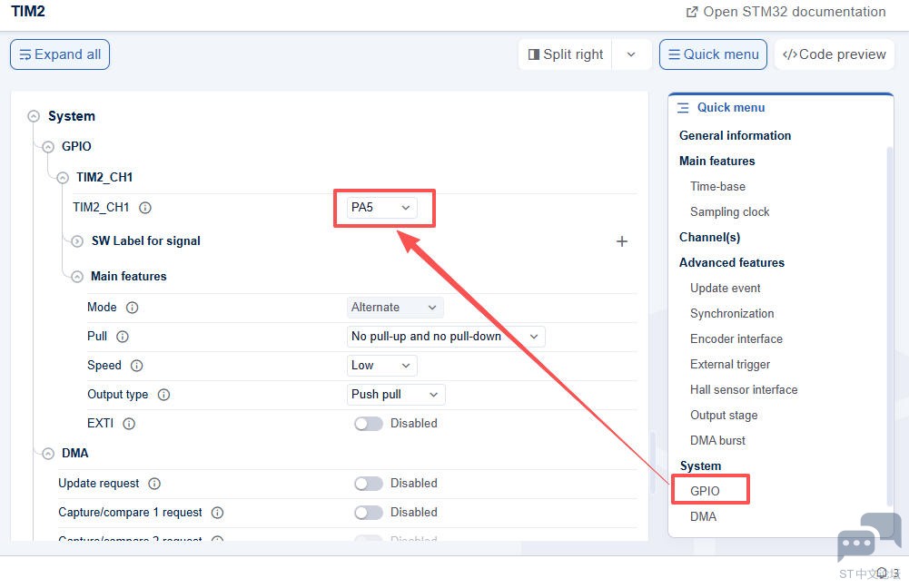Click the TIM2 page title
Viewport: 909px width, 588px height.
pyautogui.click(x=28, y=12)
